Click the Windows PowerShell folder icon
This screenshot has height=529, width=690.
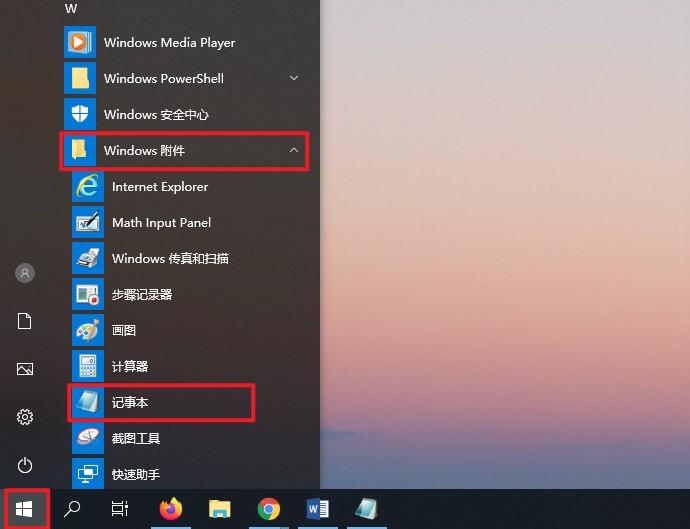point(80,78)
